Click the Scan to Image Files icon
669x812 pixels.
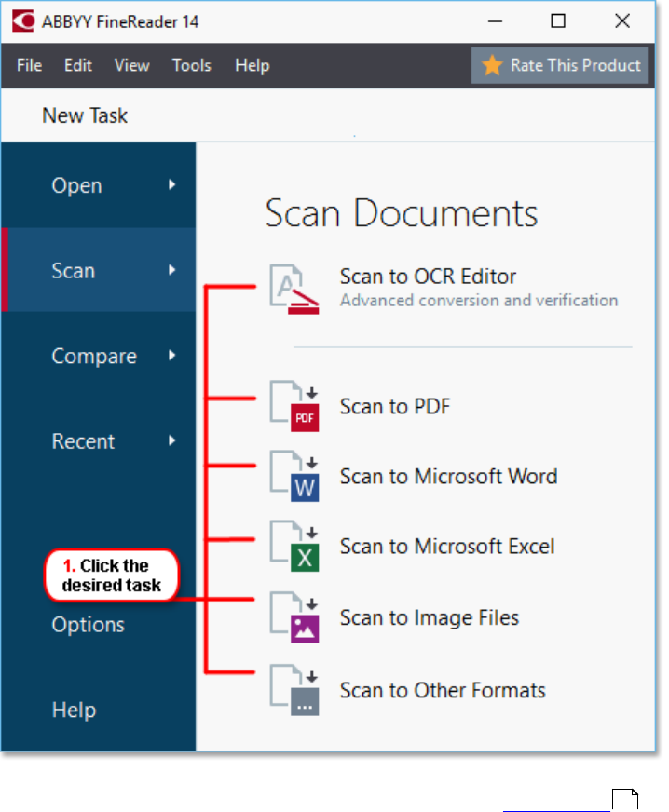tap(294, 617)
